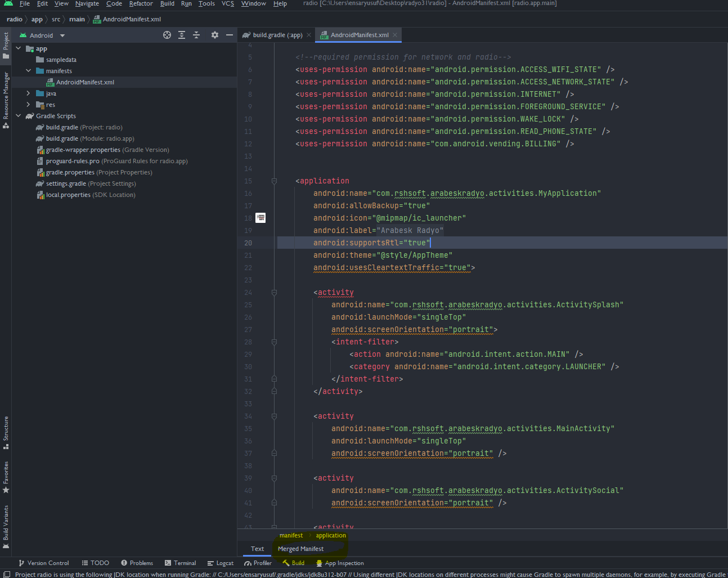Click the Expand All icon in Project panel
The height and width of the screenshot is (578, 728).
(x=182, y=35)
